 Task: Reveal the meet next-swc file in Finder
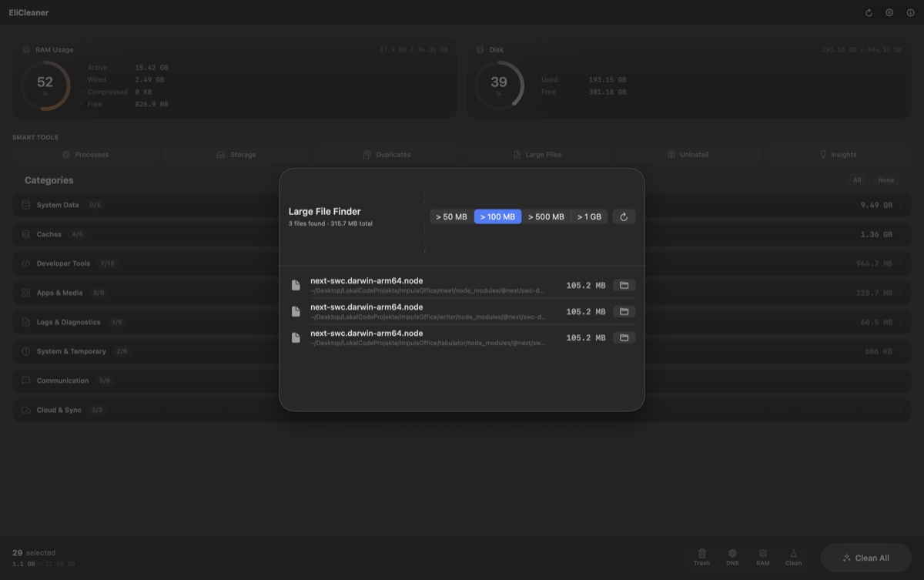point(624,285)
